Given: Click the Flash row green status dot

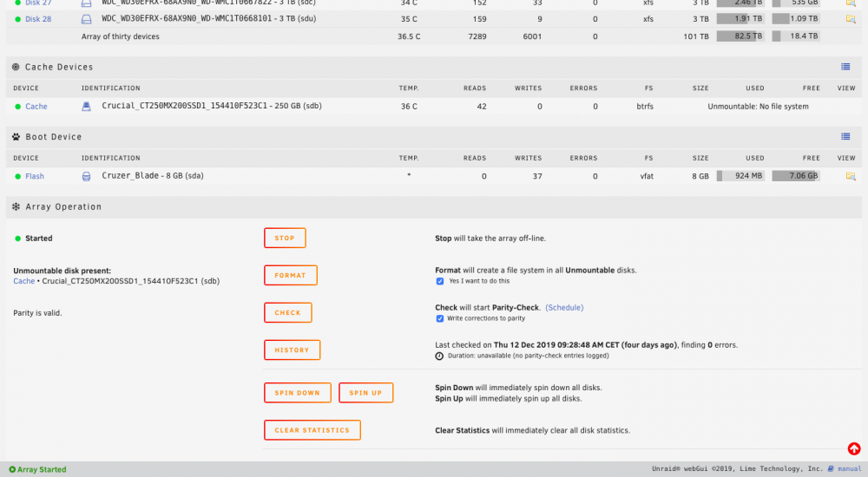Looking at the screenshot, I should tap(17, 176).
